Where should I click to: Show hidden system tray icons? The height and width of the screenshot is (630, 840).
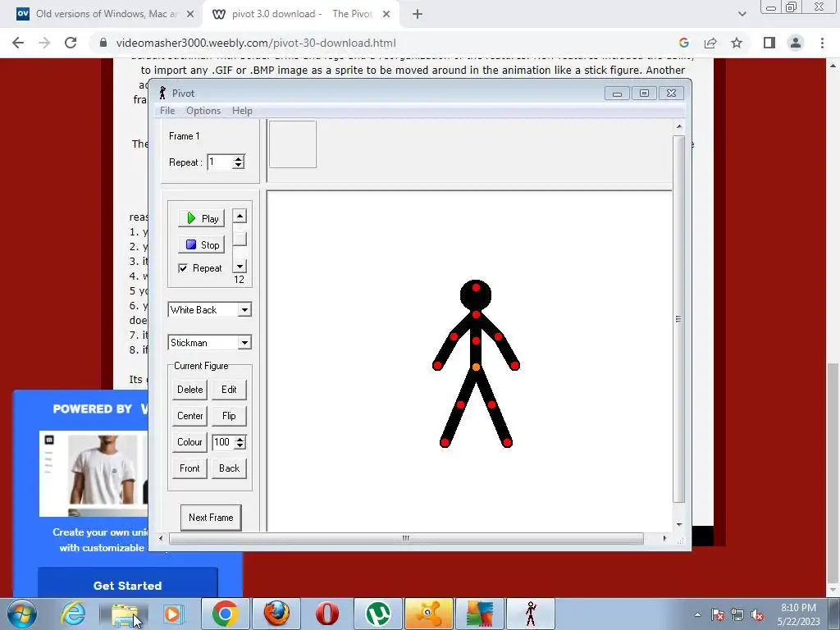tap(697, 614)
